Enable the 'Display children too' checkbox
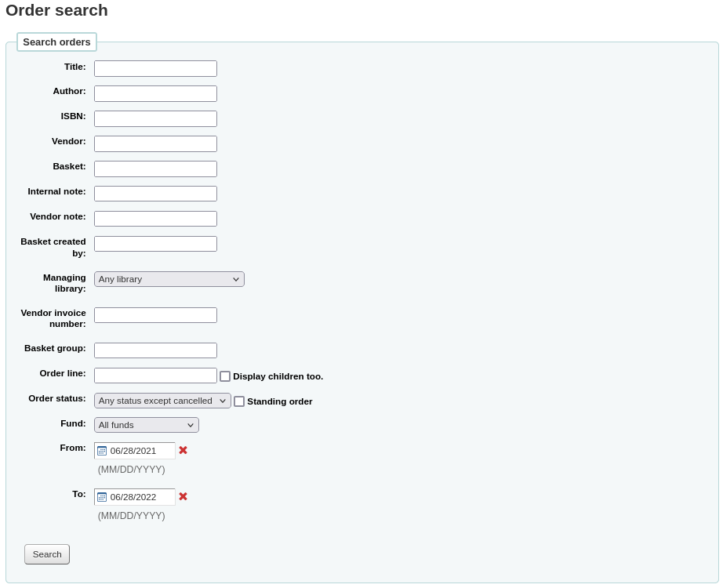723x588 pixels. (x=225, y=376)
